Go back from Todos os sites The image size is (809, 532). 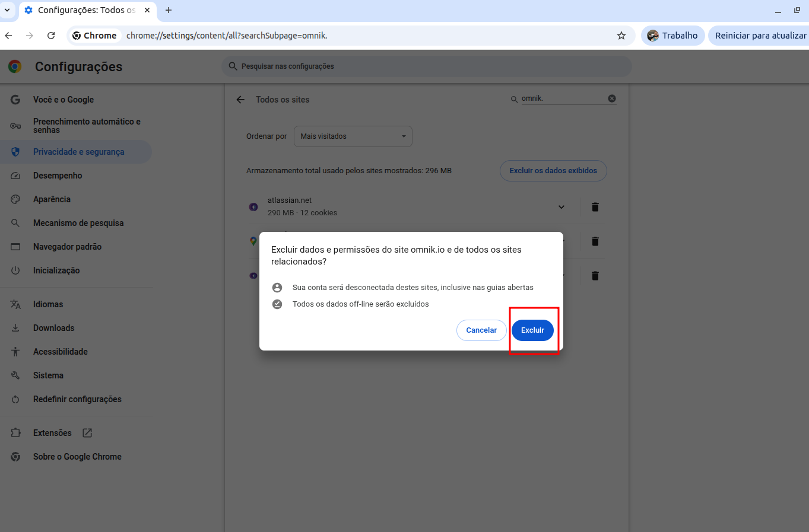pyautogui.click(x=240, y=100)
